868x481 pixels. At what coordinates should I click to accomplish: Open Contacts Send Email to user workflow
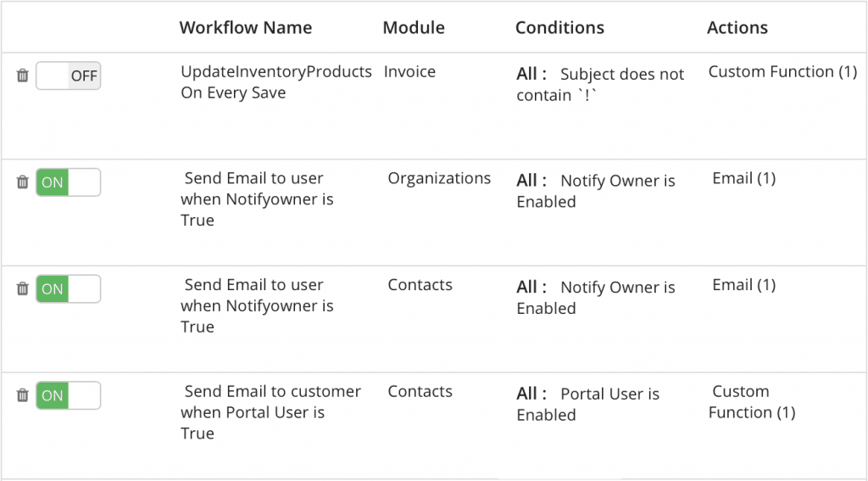click(257, 305)
